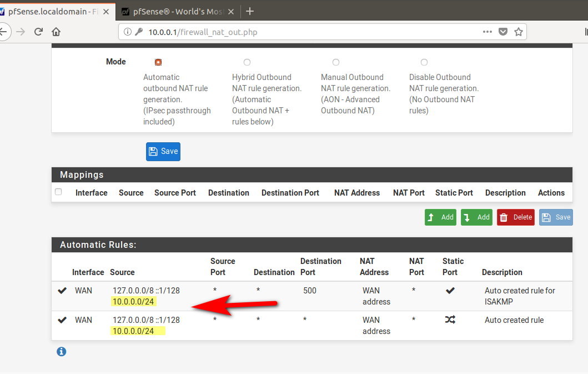588x374 pixels.
Task: Click the browser reload icon
Action: (38, 32)
